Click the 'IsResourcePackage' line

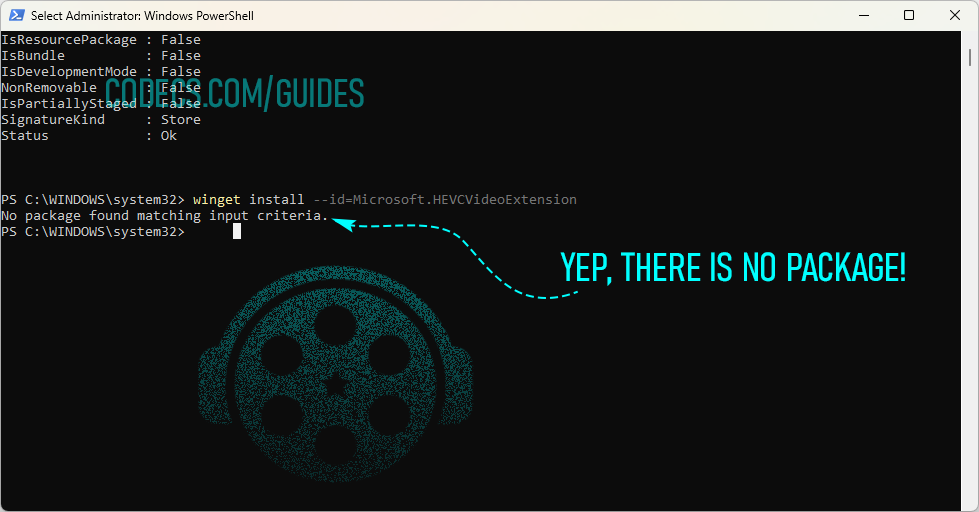[x=101, y=40]
